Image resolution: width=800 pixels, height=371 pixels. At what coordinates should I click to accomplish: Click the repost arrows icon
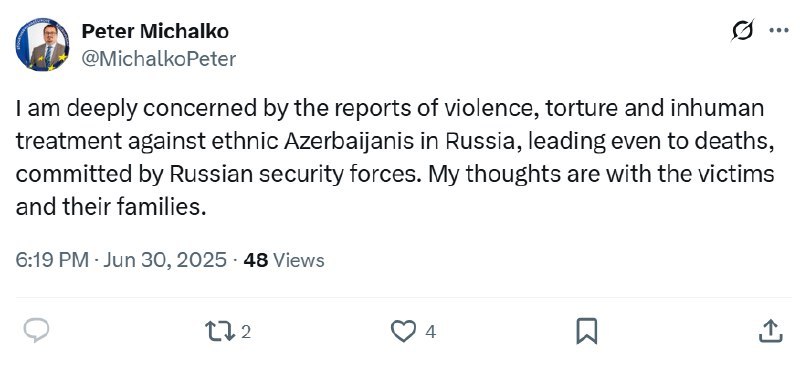219,332
